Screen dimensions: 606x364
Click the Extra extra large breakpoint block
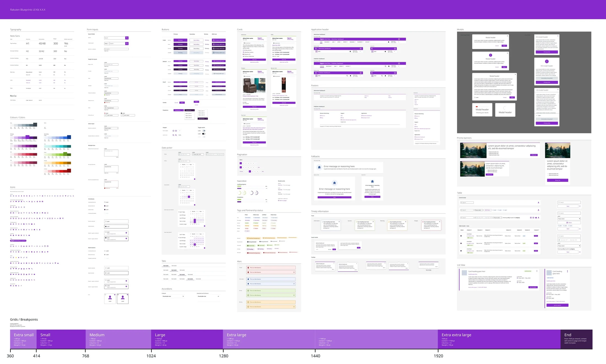point(499,339)
